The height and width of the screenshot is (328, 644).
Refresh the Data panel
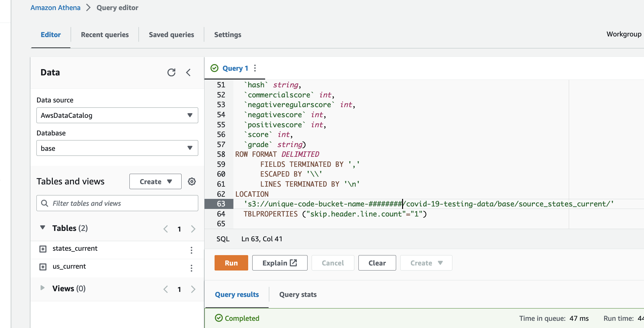(171, 73)
